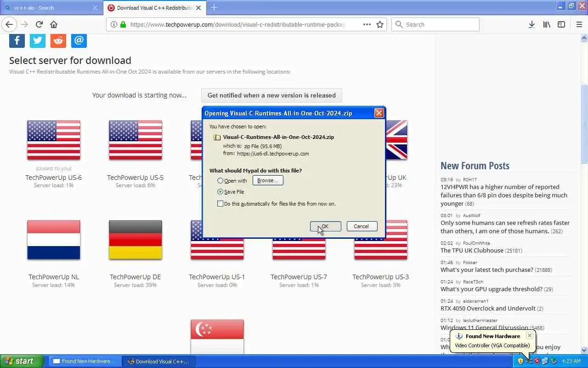Open What's your GPU upgrade threshold post

coord(492,289)
